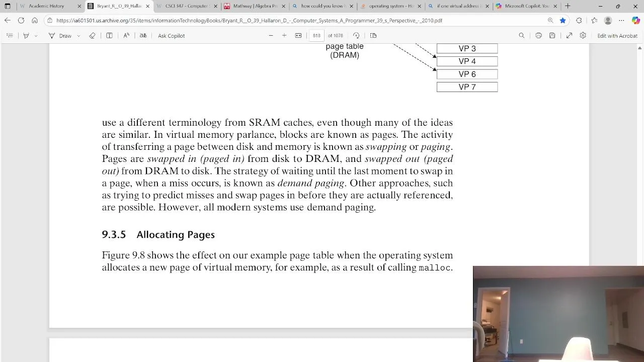Click the zoom magnifier in address bar

(551, 21)
